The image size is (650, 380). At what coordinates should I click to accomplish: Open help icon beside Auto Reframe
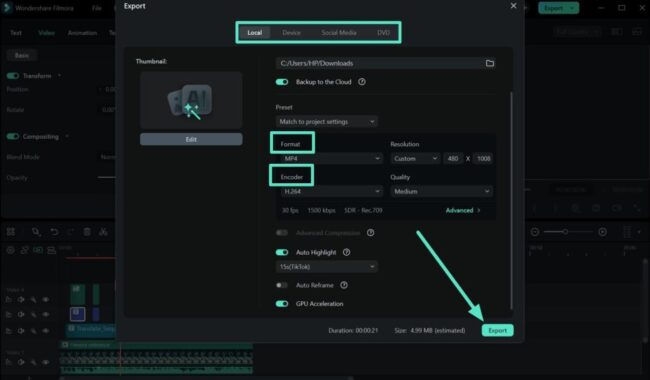(x=344, y=285)
